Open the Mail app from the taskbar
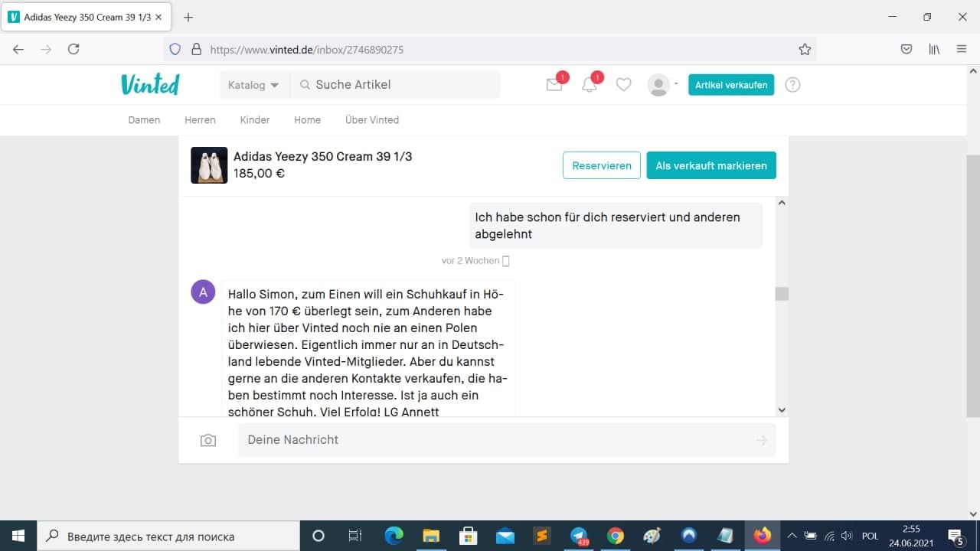 coord(505,536)
